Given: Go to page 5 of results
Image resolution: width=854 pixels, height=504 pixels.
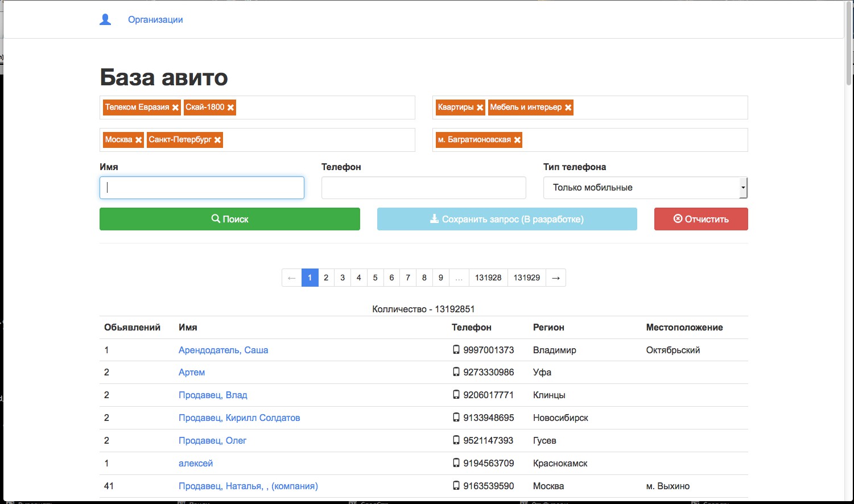Looking at the screenshot, I should tap(375, 278).
